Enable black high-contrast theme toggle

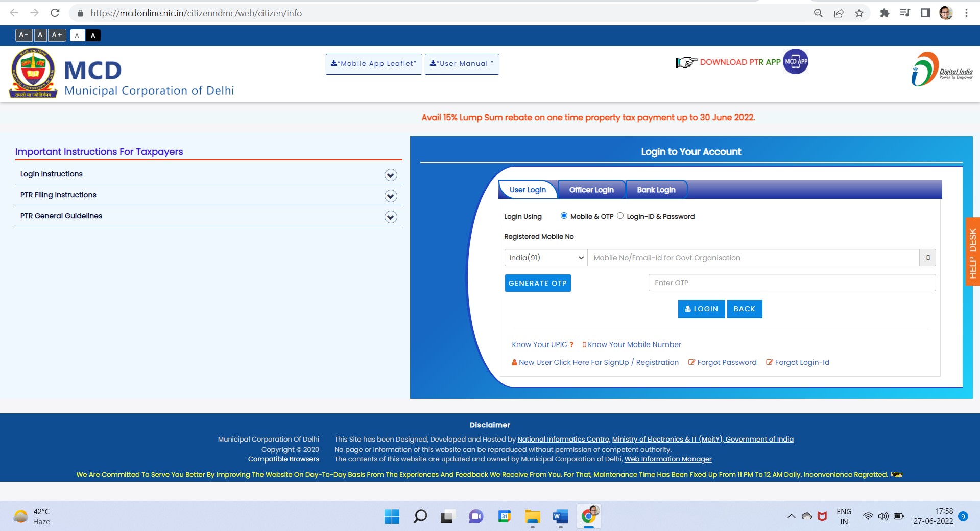(x=92, y=35)
